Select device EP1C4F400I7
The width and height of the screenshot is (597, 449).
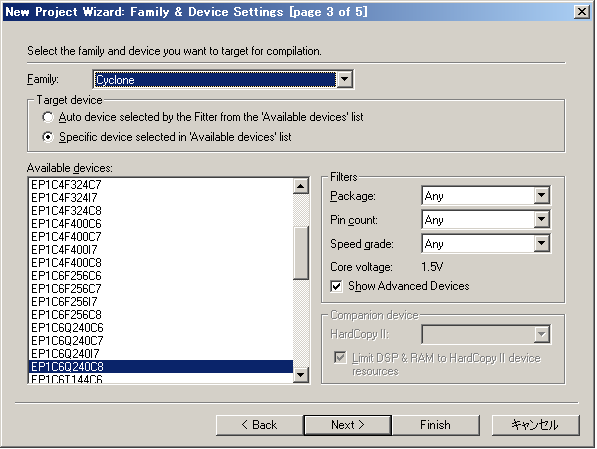click(x=161, y=250)
